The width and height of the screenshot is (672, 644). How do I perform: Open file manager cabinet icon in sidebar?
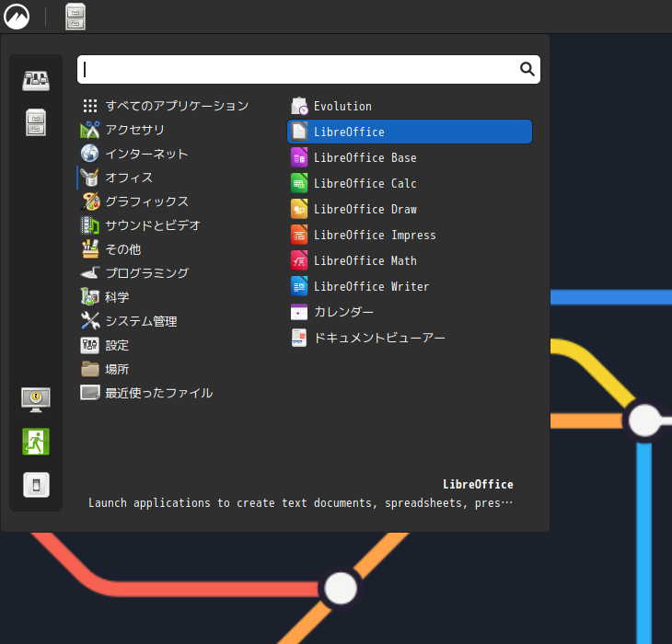point(36,122)
